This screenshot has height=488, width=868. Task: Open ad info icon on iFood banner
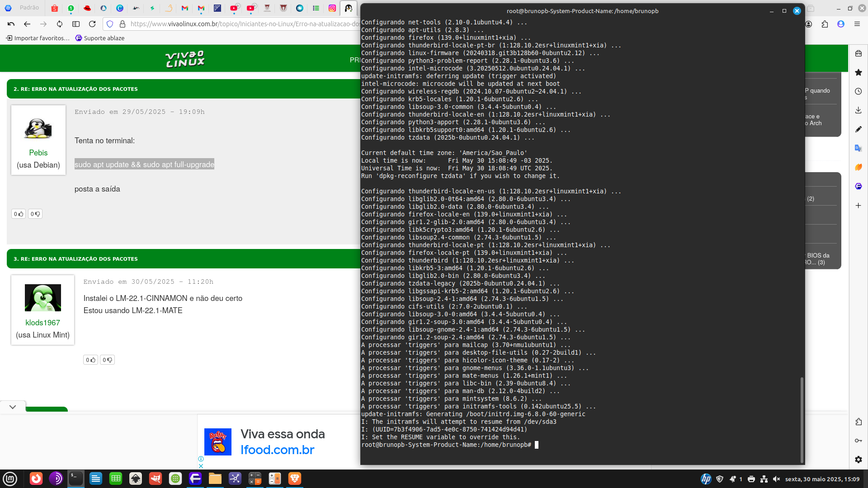point(201,459)
